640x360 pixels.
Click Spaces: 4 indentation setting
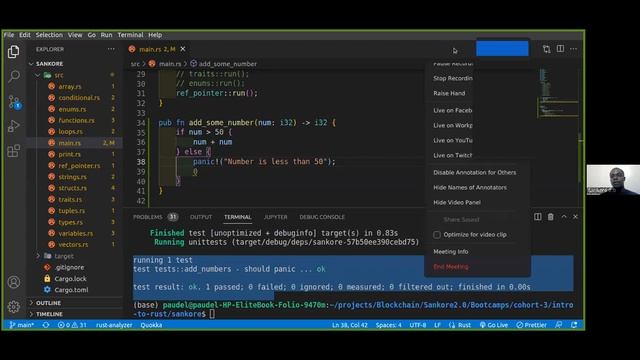[389, 325]
